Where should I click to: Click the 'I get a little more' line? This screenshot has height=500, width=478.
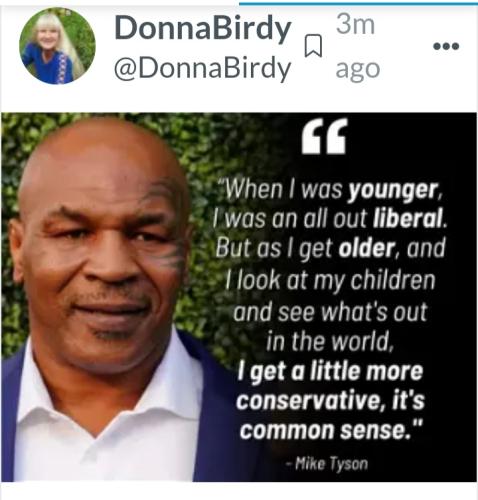click(x=330, y=371)
